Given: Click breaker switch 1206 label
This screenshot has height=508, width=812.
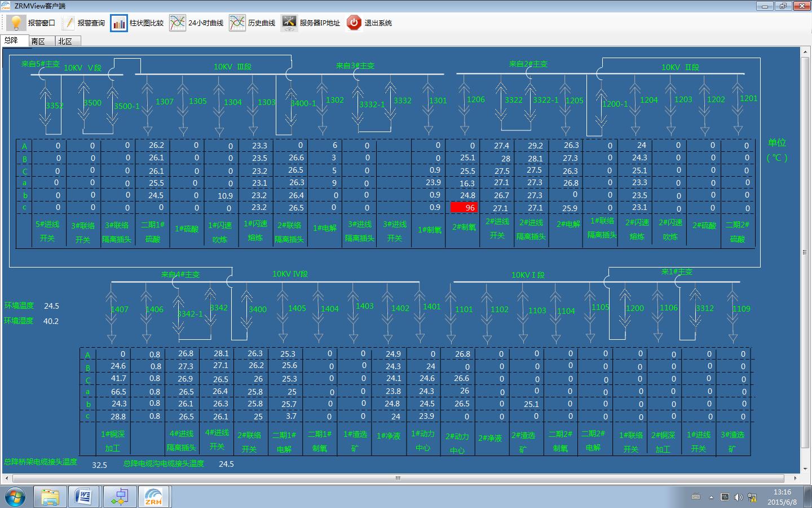Looking at the screenshot, I should coord(475,99).
